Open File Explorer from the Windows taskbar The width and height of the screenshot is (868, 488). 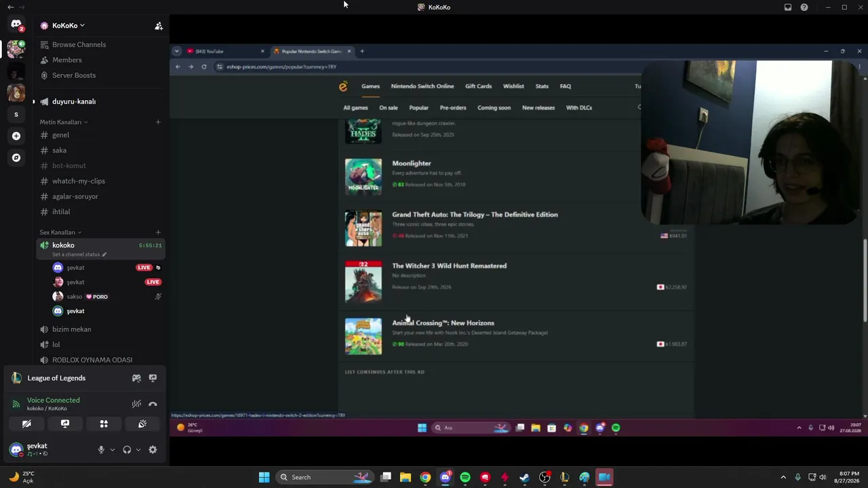(x=406, y=477)
